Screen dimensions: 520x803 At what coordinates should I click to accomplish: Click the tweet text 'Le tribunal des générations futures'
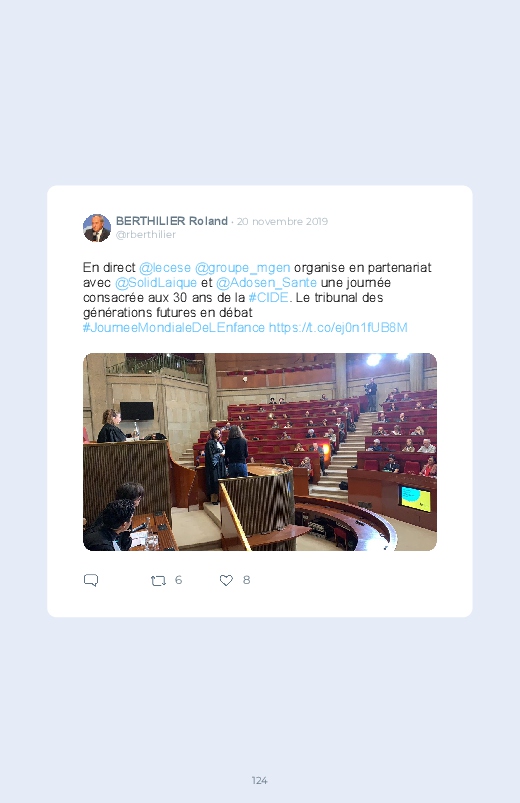pyautogui.click(x=233, y=305)
